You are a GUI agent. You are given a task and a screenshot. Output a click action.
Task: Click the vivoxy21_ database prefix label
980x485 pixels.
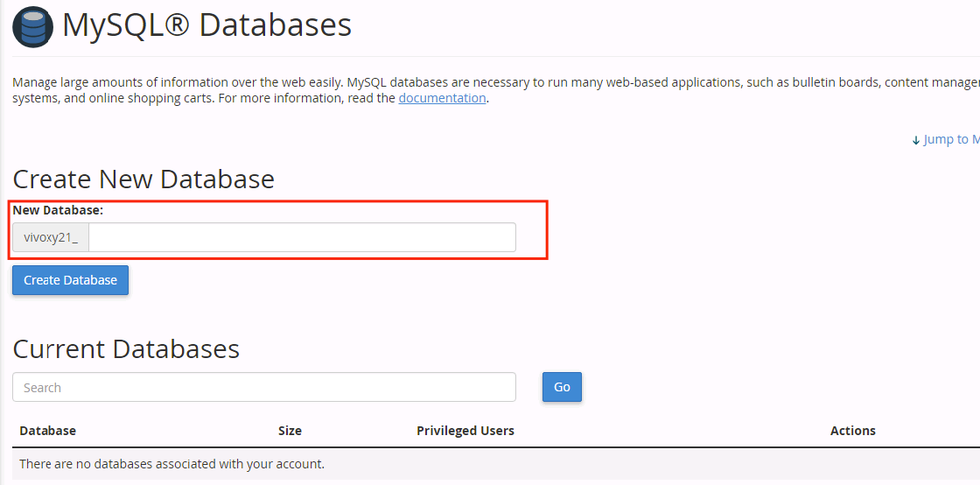[51, 237]
